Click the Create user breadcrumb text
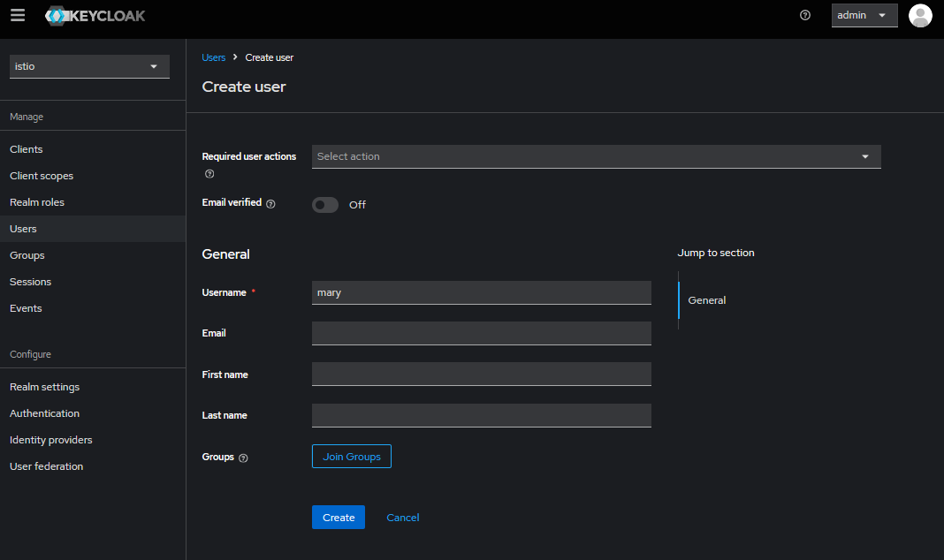This screenshot has width=944, height=560. (x=269, y=57)
